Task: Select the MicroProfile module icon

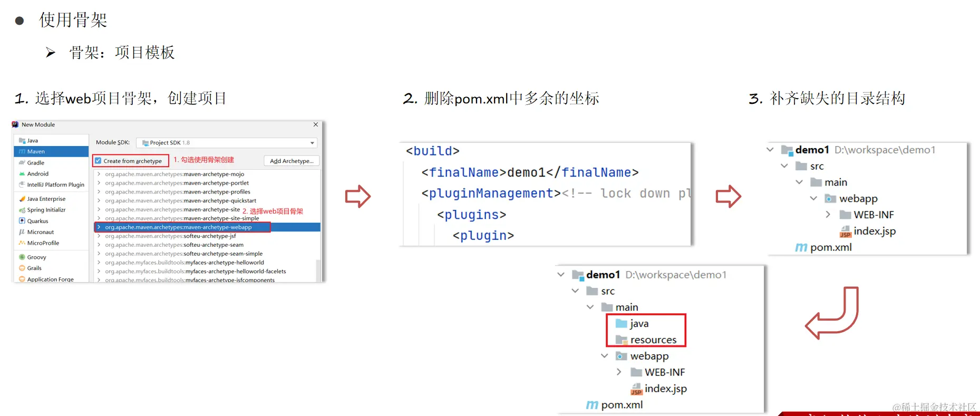Action: click(22, 244)
